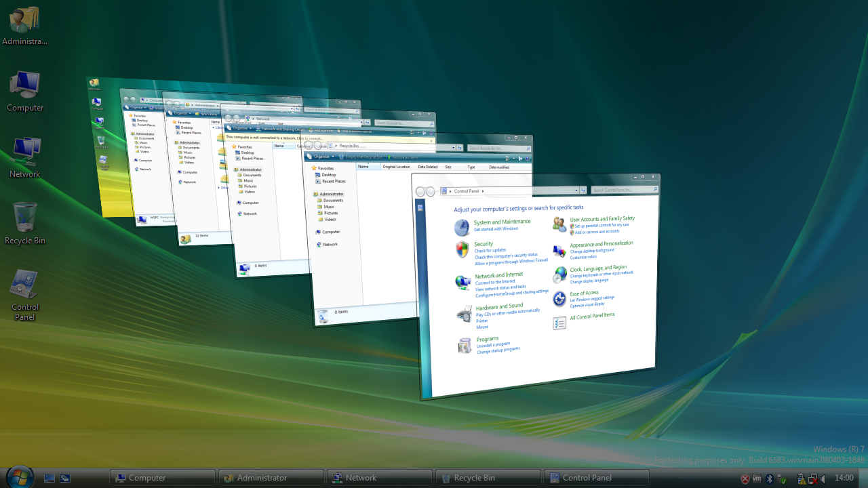Click breadcrumb arrow after Control Panel
Screen dimensions: 868x488
pyautogui.click(x=482, y=191)
